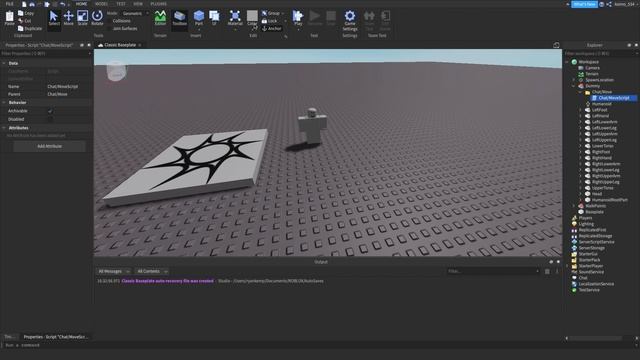Select the Classic Baseplate document tab
Image resolution: width=640 pixels, height=360 pixels.
pos(120,45)
